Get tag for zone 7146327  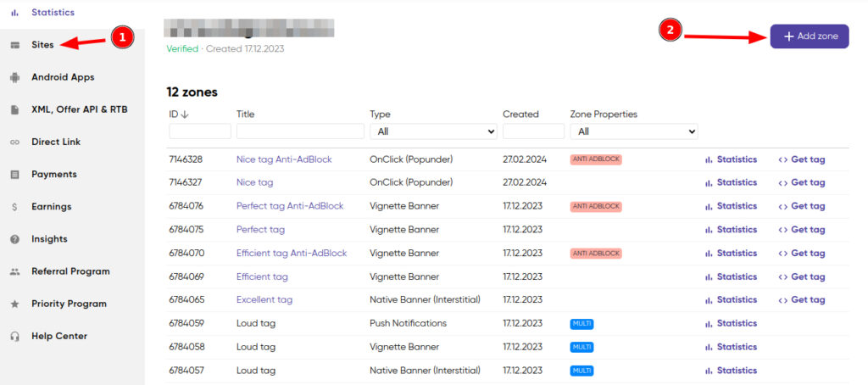pos(802,183)
